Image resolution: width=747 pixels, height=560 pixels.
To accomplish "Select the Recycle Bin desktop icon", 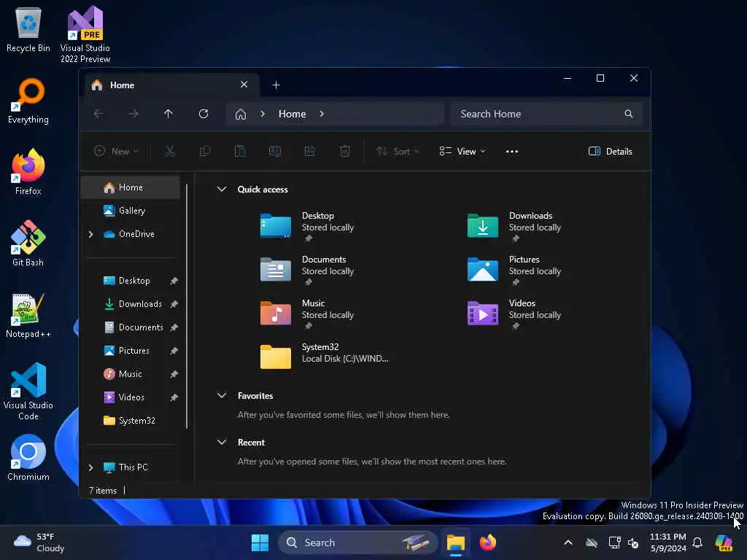I will 28,29.
